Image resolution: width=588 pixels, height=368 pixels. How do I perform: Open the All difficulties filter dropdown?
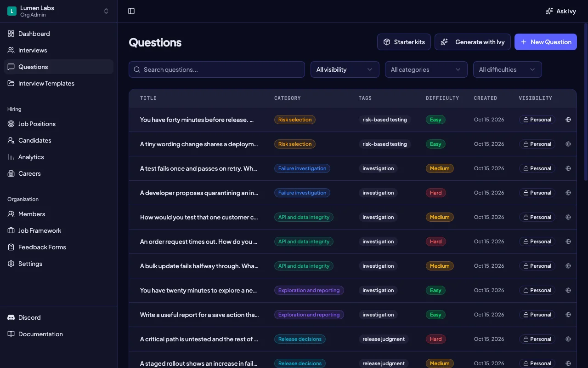point(508,69)
